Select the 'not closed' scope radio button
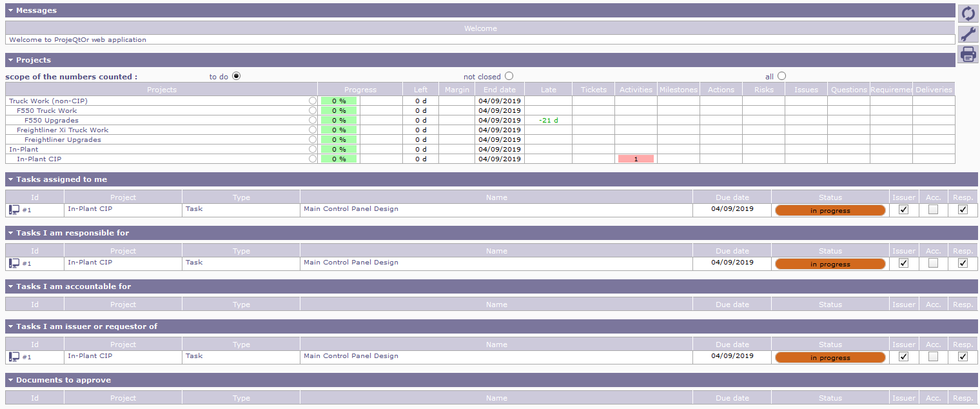The width and height of the screenshot is (980, 409). coord(509,76)
